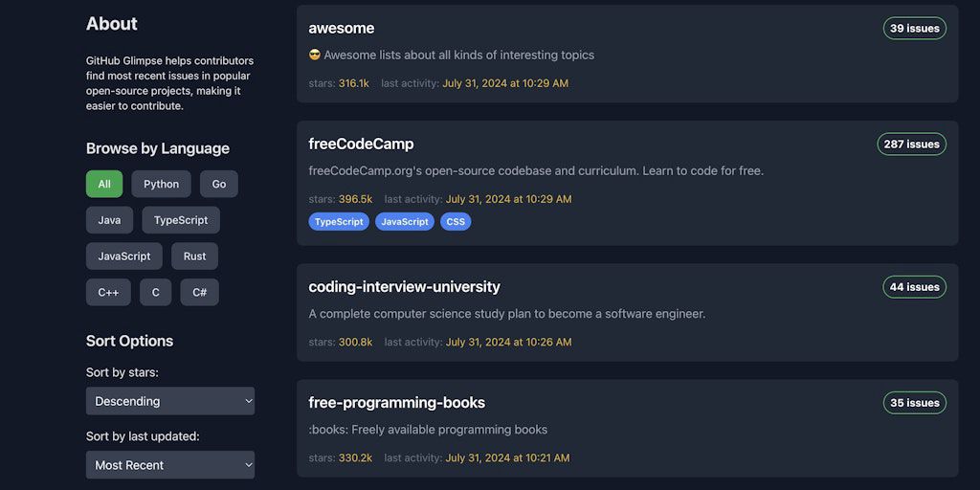Show only Rust repositories
980x490 pixels.
194,256
